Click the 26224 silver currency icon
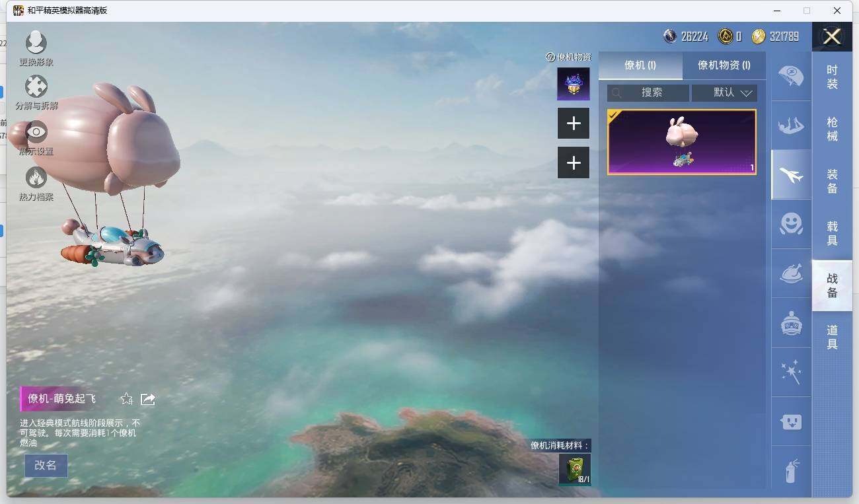The image size is (859, 504). [670, 36]
